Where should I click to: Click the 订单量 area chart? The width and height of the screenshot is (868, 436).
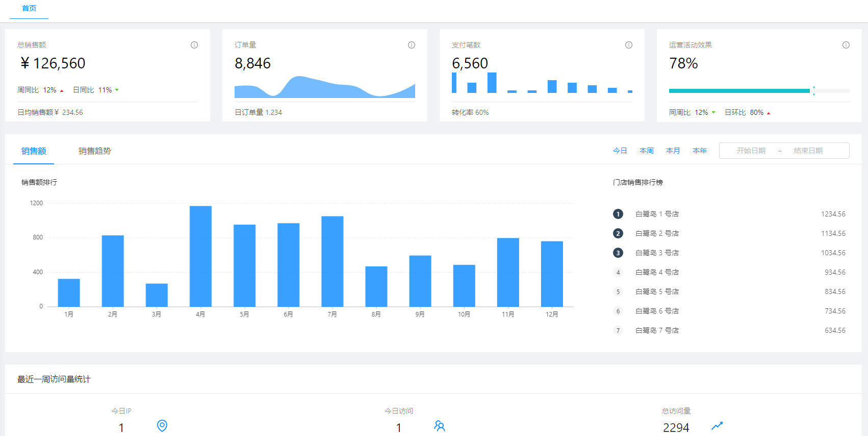pyautogui.click(x=325, y=87)
